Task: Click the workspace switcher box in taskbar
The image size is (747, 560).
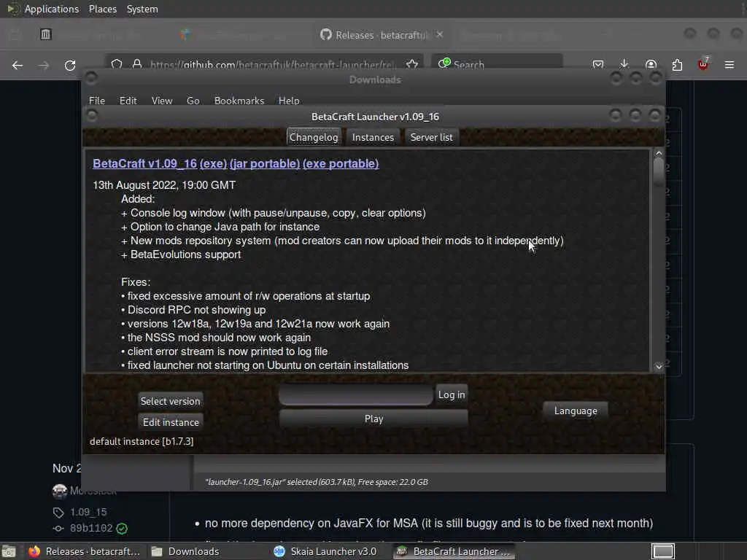Action: tap(662, 551)
